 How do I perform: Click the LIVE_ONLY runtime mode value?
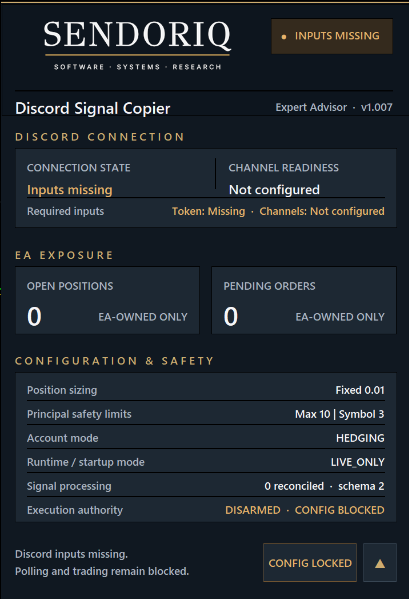point(357,462)
